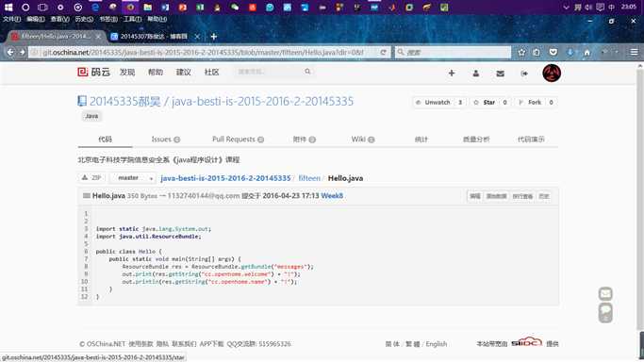Go to the Firefox home page
644x362 pixels.
point(586,52)
